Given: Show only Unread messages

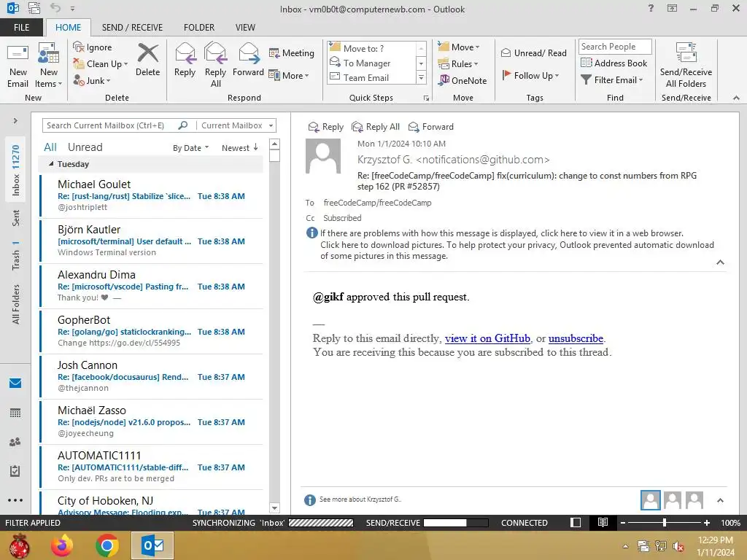Looking at the screenshot, I should (85, 147).
